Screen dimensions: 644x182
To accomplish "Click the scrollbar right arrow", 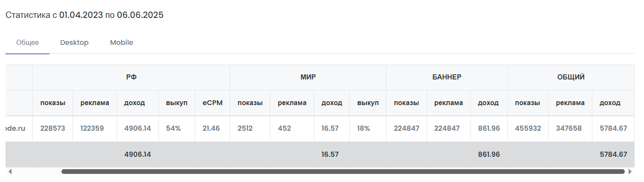I will [x=629, y=172].
